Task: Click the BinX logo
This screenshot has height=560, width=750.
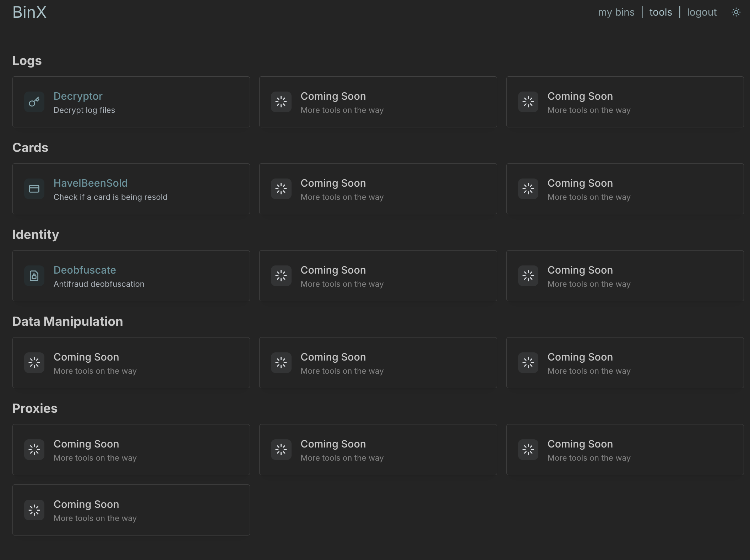Action: pyautogui.click(x=29, y=12)
